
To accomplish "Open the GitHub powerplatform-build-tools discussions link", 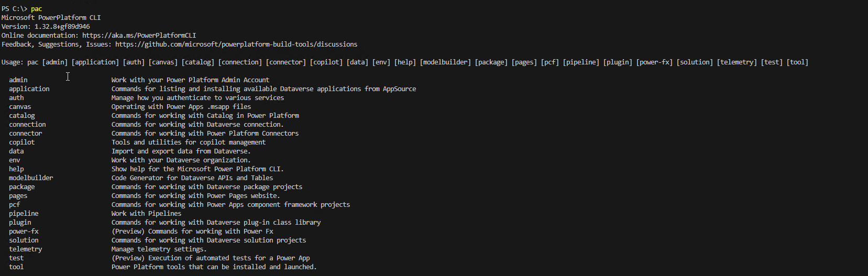I will tap(236, 45).
